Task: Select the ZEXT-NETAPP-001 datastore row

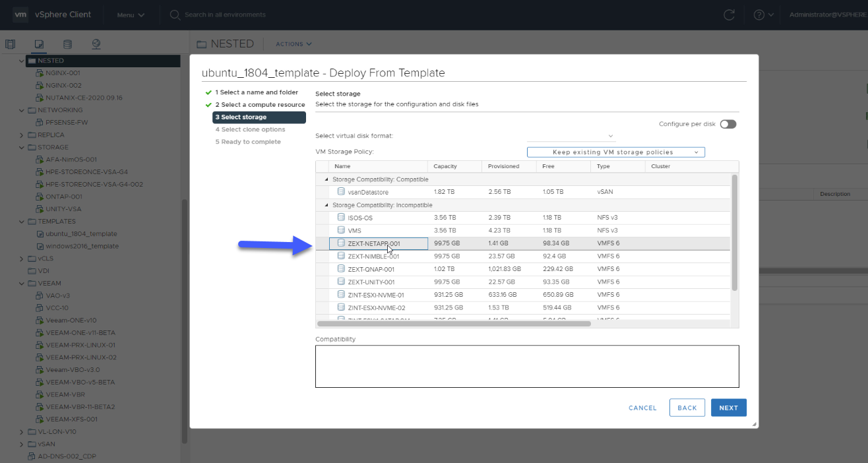Action: 523,243
